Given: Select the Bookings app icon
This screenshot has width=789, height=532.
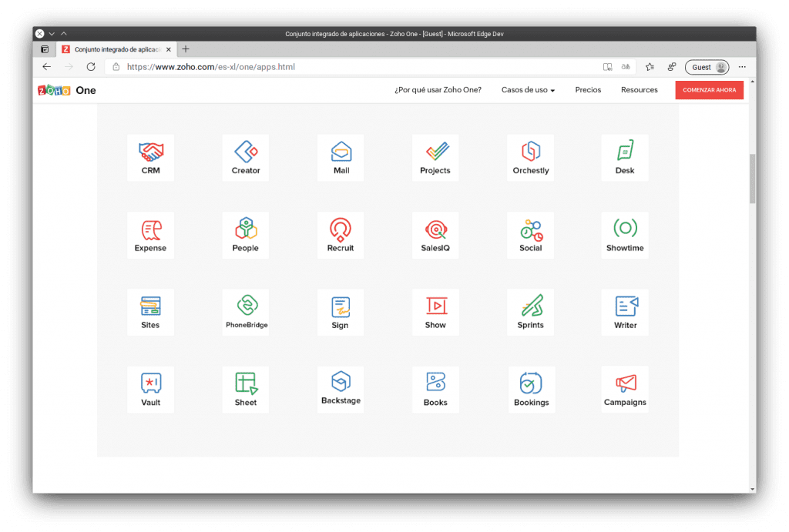Looking at the screenshot, I should tap(530, 390).
